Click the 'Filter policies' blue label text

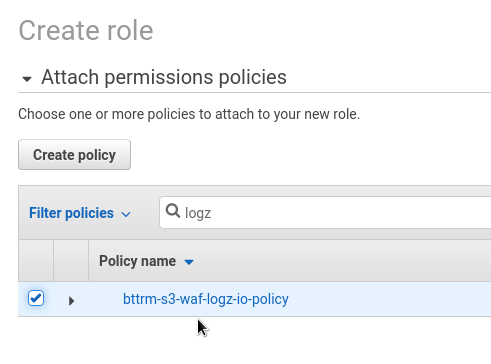[71, 213]
